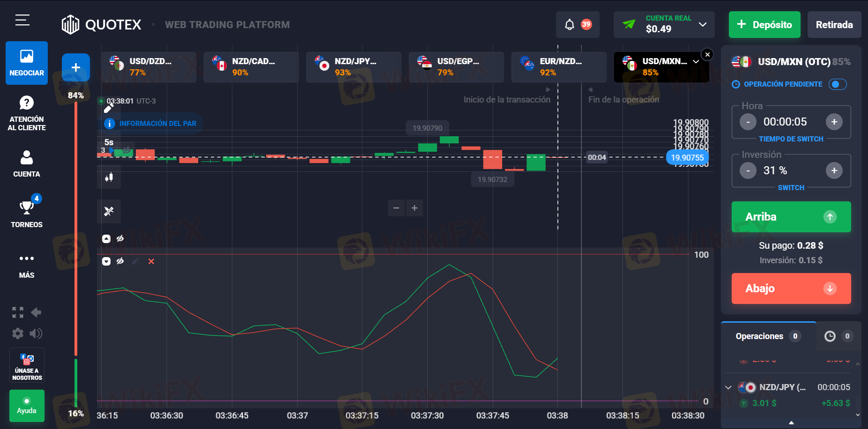The width and height of the screenshot is (868, 429).
Task: Open the 5s timeframe selector
Action: pyautogui.click(x=109, y=142)
